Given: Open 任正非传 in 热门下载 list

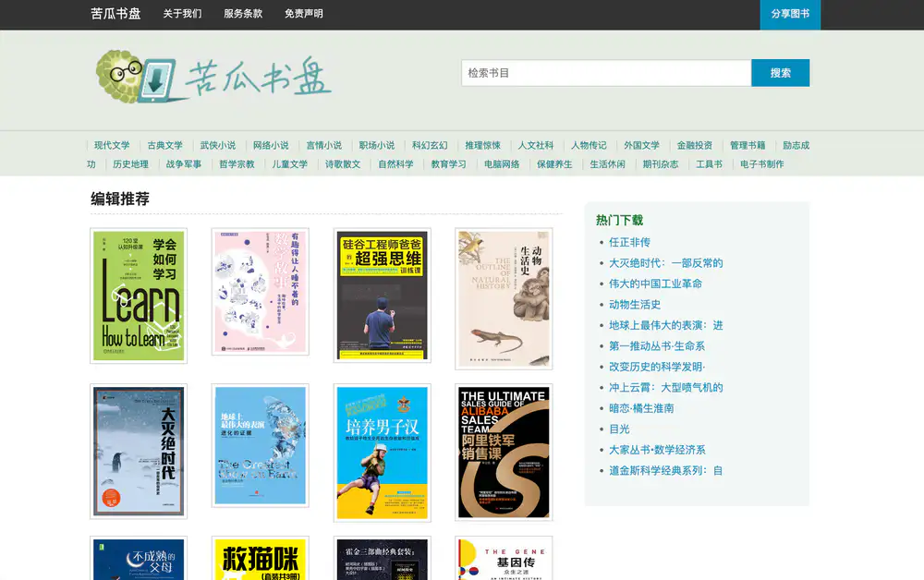Looking at the screenshot, I should (x=629, y=242).
